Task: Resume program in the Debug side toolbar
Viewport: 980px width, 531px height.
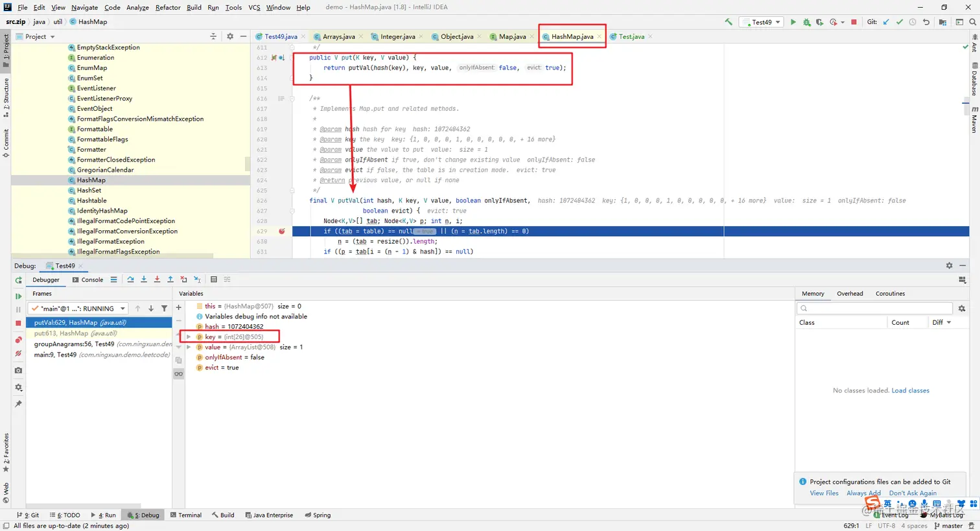Action: 18,296
